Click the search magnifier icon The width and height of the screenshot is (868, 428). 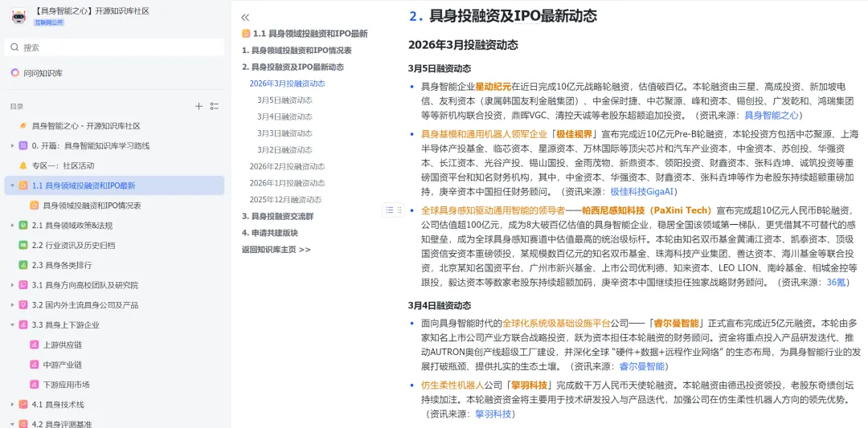pos(15,47)
